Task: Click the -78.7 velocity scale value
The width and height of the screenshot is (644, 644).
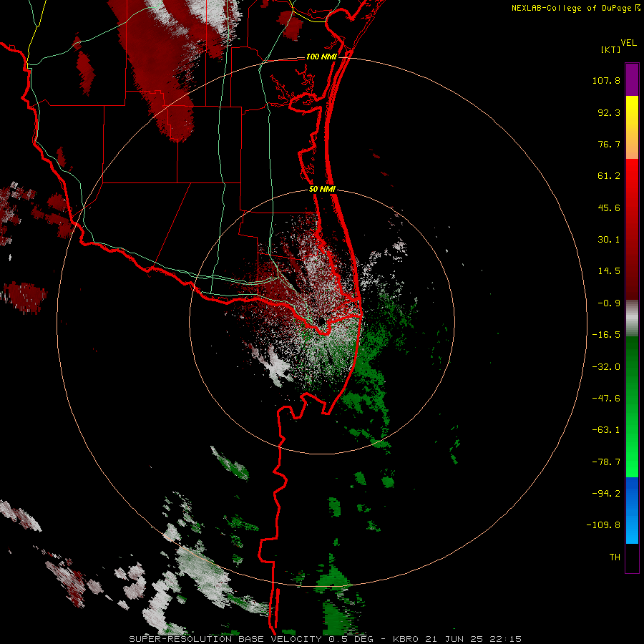Action: pyautogui.click(x=606, y=462)
